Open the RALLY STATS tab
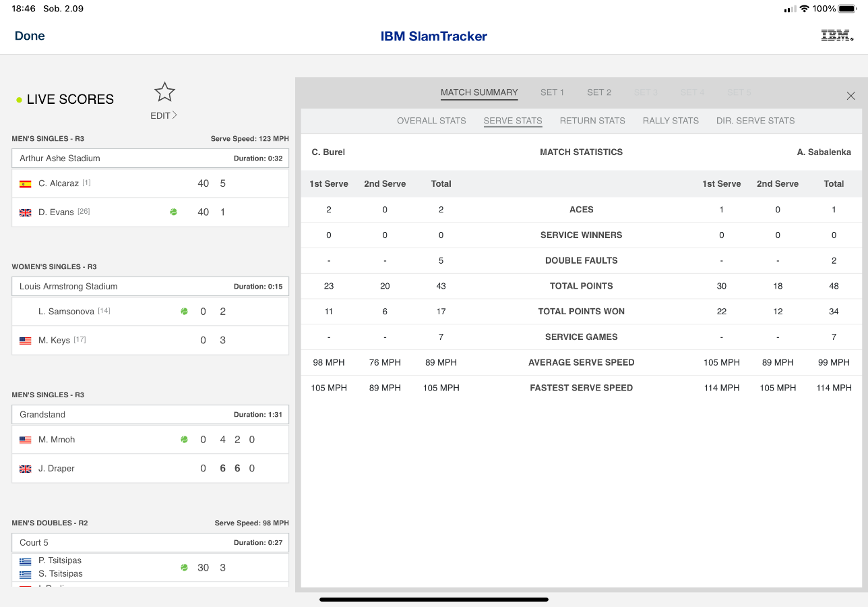Screen dimensions: 868x607 click(x=671, y=121)
